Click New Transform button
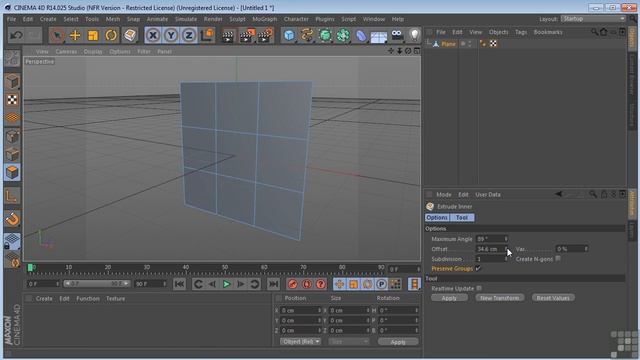Viewport: 640px width, 360px height. pyautogui.click(x=500, y=298)
